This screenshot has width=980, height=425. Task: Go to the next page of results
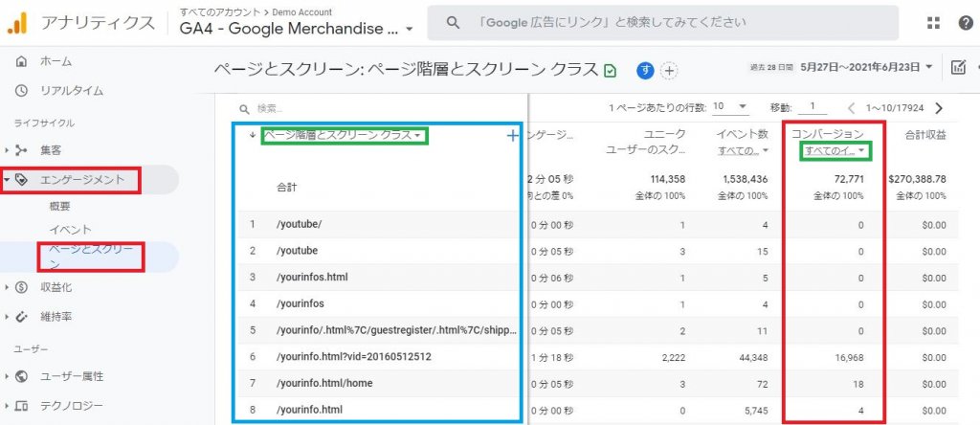click(x=938, y=107)
